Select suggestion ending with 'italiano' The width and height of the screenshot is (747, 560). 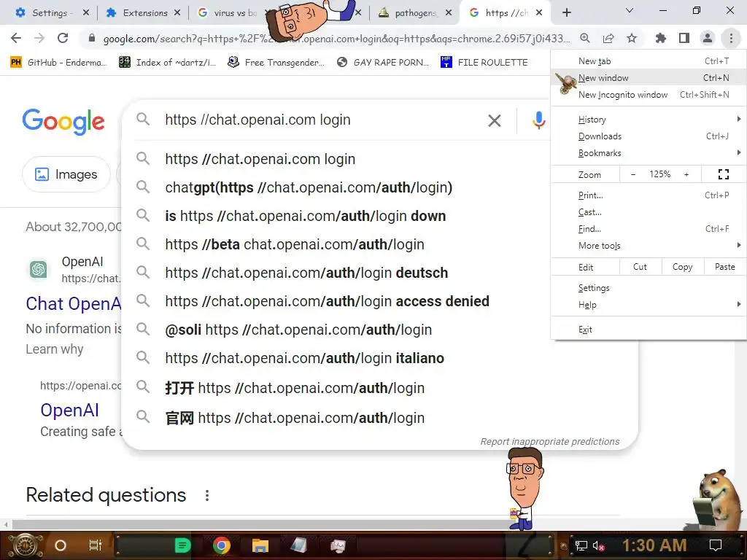(304, 357)
